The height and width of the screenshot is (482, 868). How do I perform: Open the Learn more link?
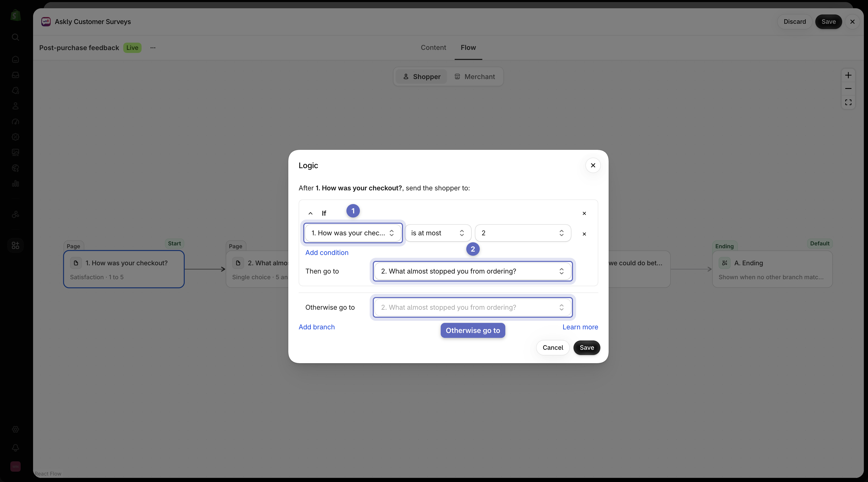click(580, 327)
